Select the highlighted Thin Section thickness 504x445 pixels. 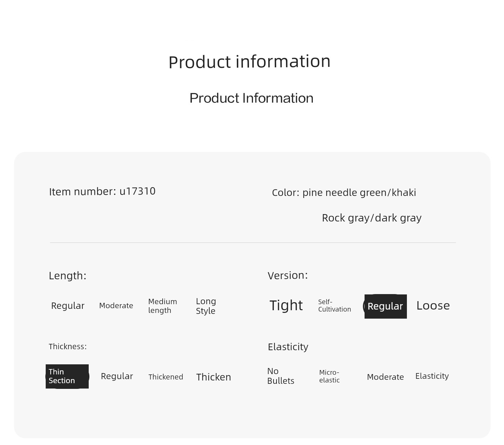67,376
